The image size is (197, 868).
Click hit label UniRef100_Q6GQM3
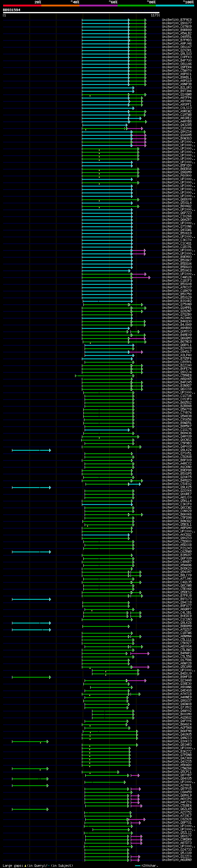click(177, 338)
